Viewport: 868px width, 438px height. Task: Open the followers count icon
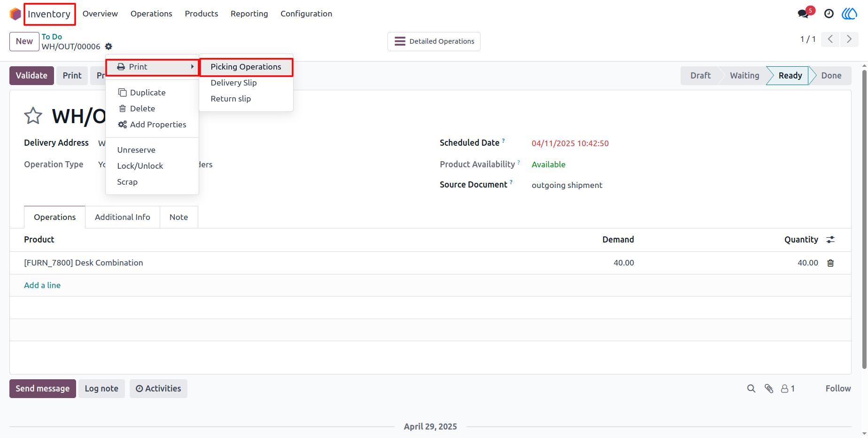coord(788,389)
